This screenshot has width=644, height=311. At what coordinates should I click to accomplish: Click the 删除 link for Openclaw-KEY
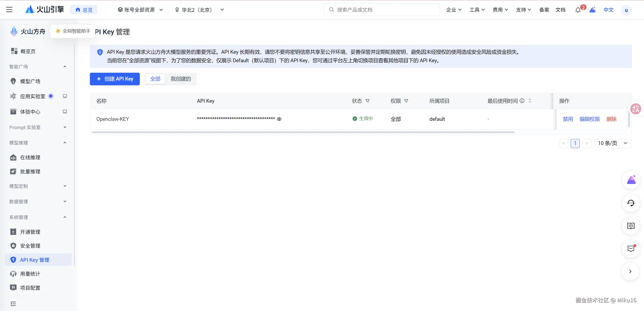(611, 119)
